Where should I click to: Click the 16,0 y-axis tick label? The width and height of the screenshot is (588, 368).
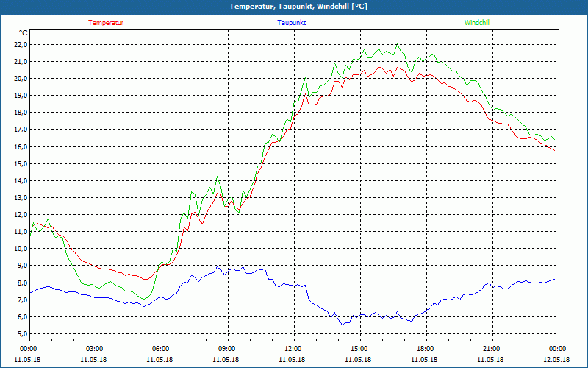pyautogui.click(x=20, y=146)
